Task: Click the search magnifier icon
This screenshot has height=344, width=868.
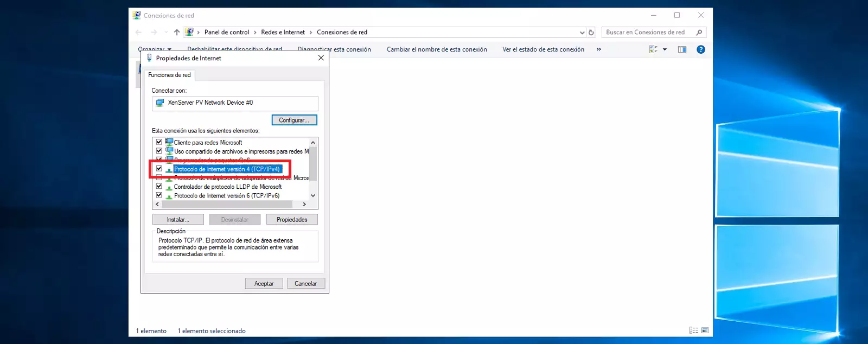Action: coord(699,33)
